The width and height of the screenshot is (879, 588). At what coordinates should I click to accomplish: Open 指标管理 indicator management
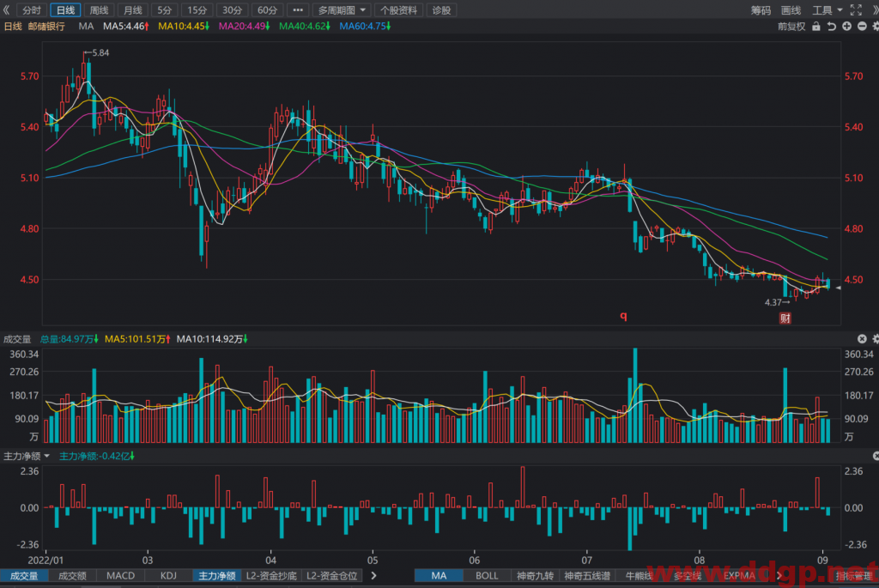pyautogui.click(x=854, y=576)
